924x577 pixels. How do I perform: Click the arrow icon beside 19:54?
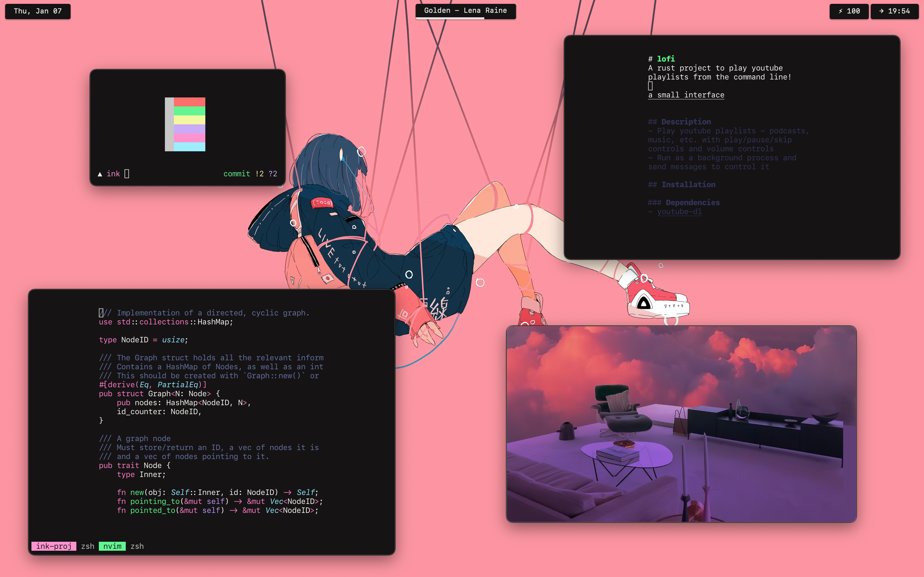click(x=881, y=11)
